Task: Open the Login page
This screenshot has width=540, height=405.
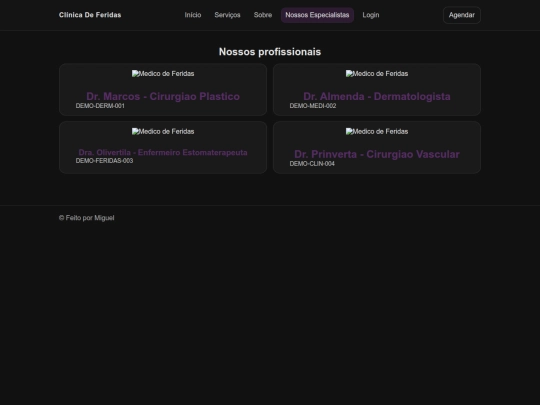Action: [371, 15]
